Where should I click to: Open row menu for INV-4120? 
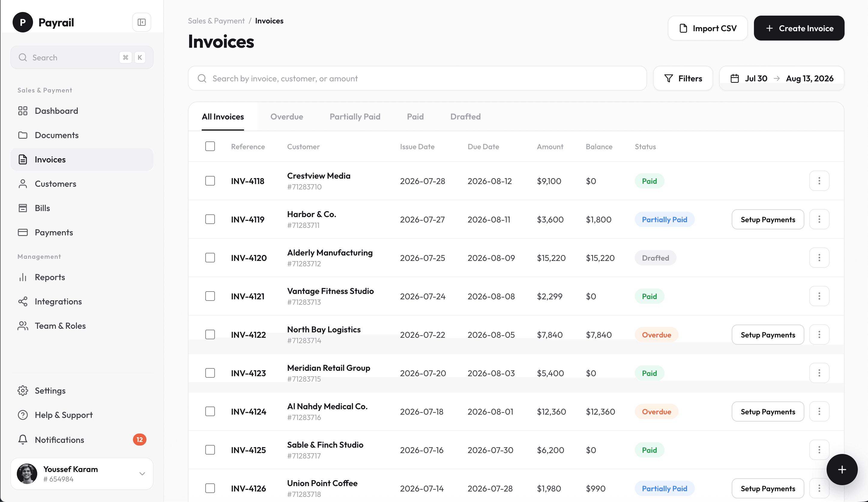pos(819,258)
